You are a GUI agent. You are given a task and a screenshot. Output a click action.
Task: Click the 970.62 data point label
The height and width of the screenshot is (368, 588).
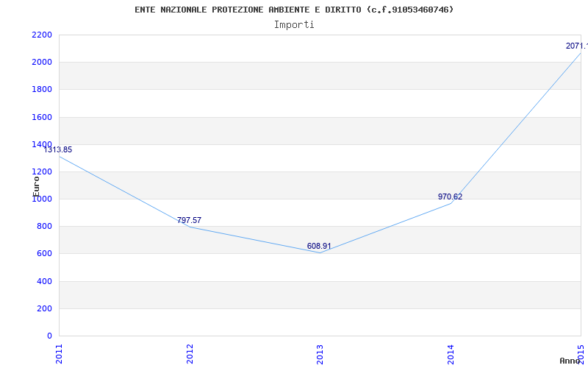pos(450,197)
